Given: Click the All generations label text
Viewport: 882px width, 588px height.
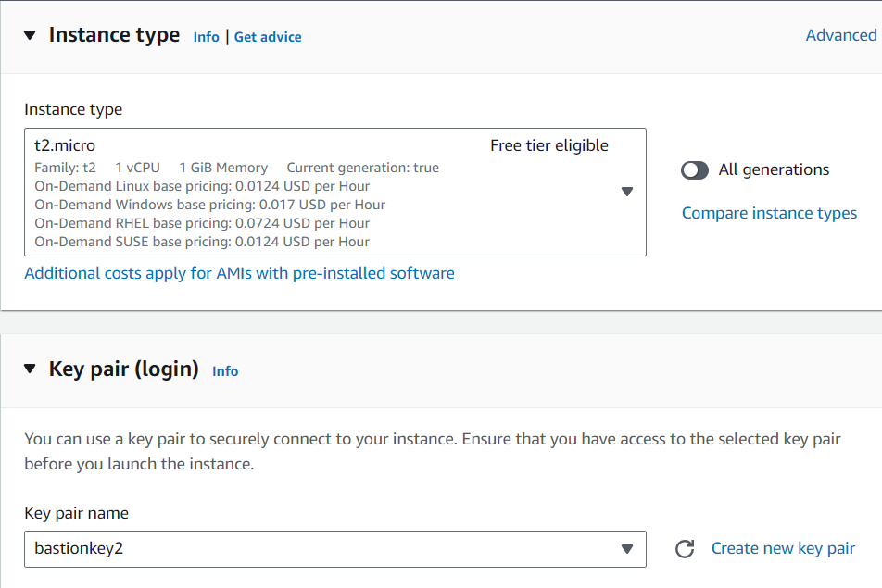Looking at the screenshot, I should (x=774, y=169).
